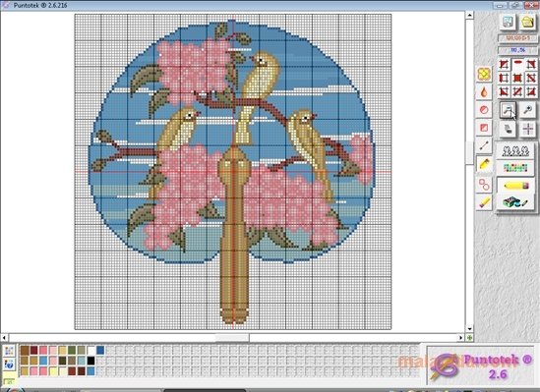Click the save floppy disk icon
Image resolution: width=540 pixels, height=392 pixels.
508,22
